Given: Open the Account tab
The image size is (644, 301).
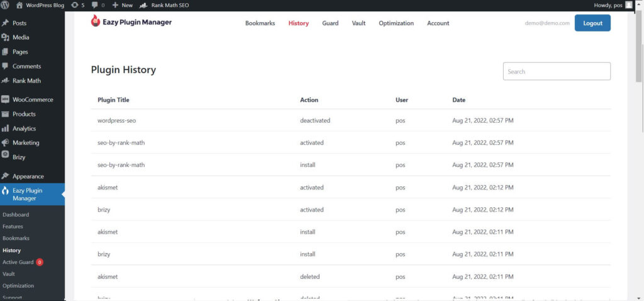Looking at the screenshot, I should click(438, 23).
